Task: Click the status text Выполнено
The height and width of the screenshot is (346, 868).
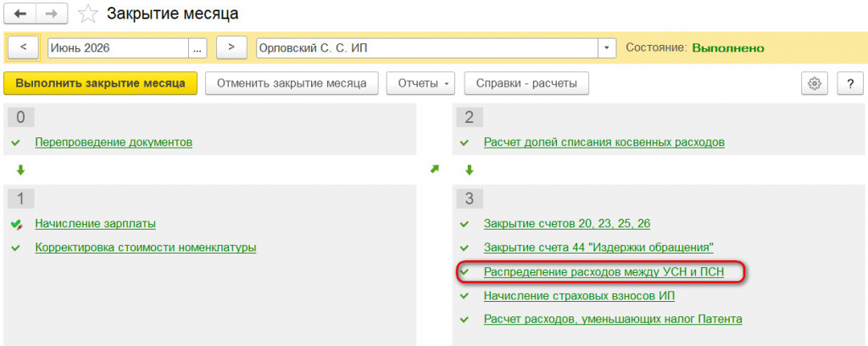Action: [x=728, y=48]
